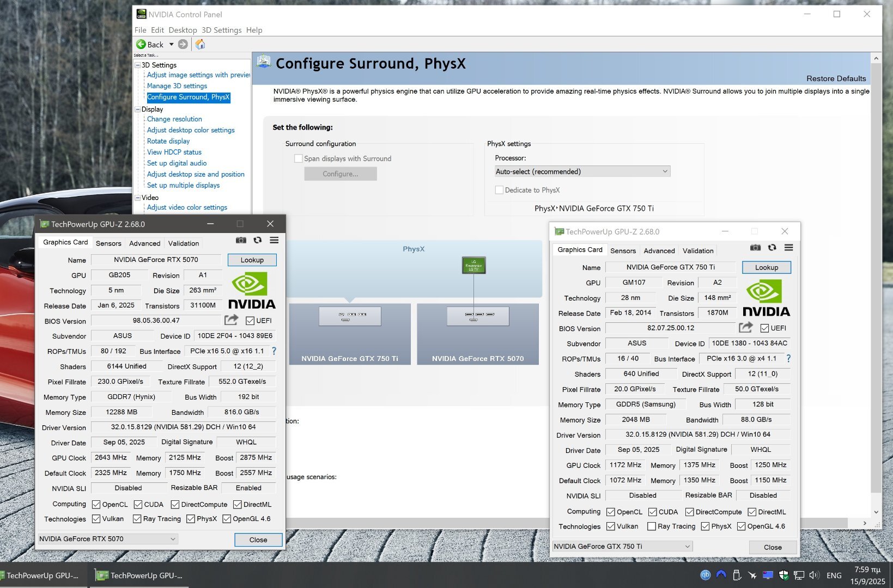Viewport: 893px width, 588px height.
Task: Open the Help menu
Action: click(254, 30)
